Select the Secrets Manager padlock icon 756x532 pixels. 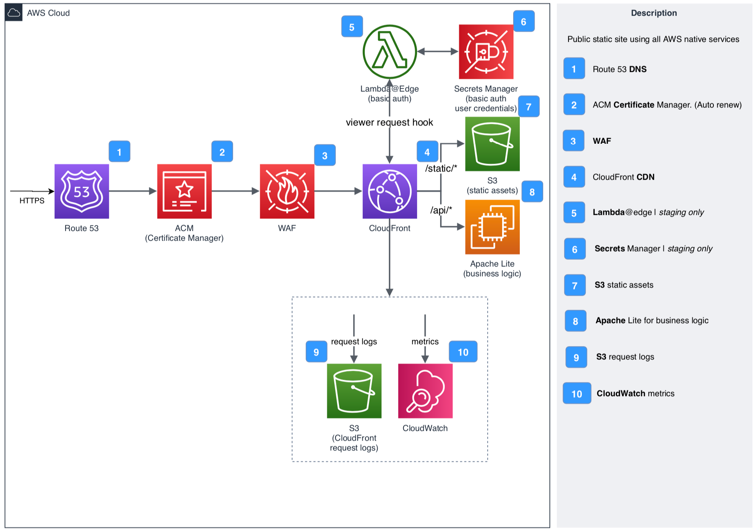coord(486,52)
